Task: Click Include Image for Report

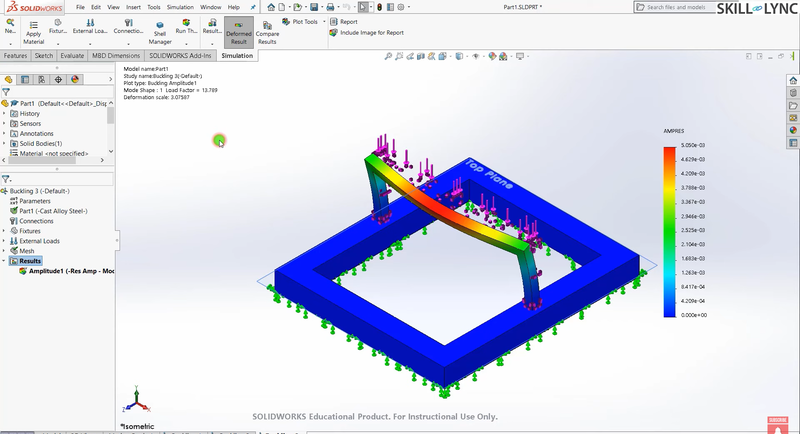Action: pos(370,33)
